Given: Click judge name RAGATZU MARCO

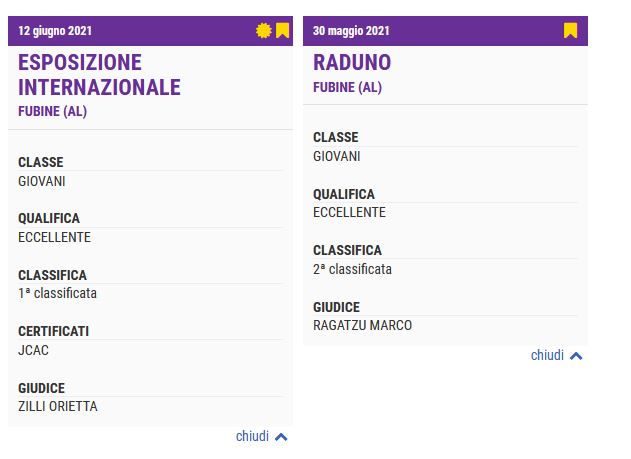Looking at the screenshot, I should click(x=363, y=325).
